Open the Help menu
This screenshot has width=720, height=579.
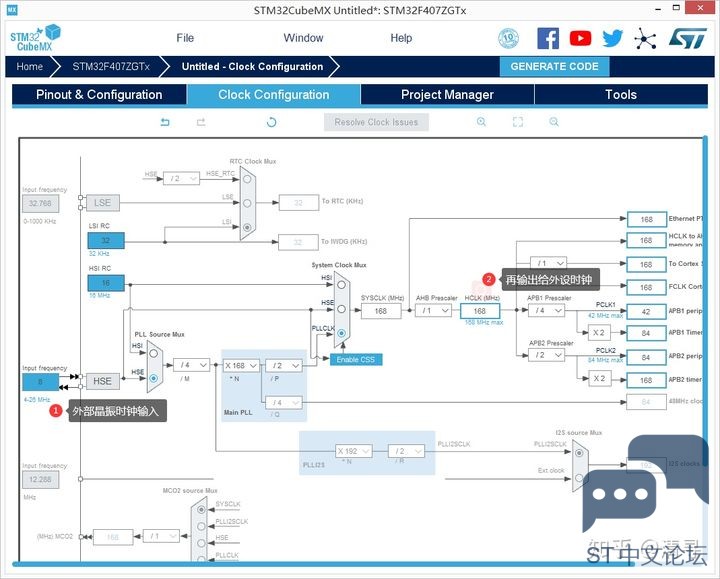point(401,38)
